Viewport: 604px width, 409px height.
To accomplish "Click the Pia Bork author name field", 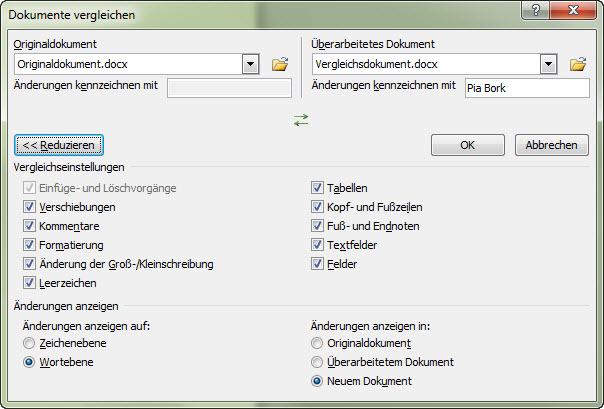I will (x=527, y=88).
